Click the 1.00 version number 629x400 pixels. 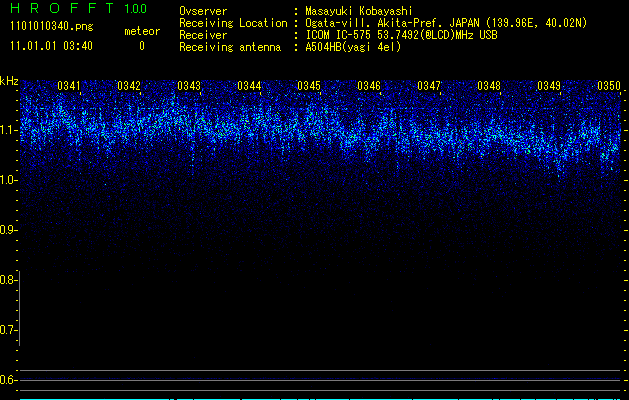pyautogui.click(x=135, y=9)
